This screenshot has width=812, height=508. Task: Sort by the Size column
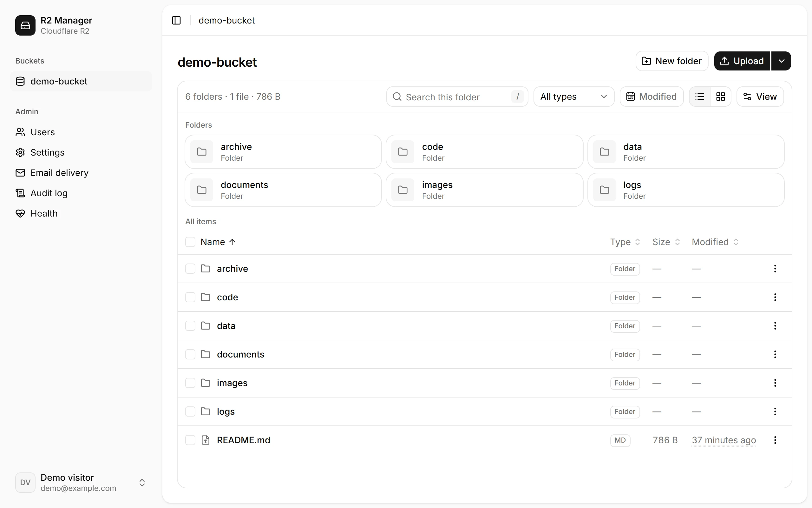tap(666, 242)
